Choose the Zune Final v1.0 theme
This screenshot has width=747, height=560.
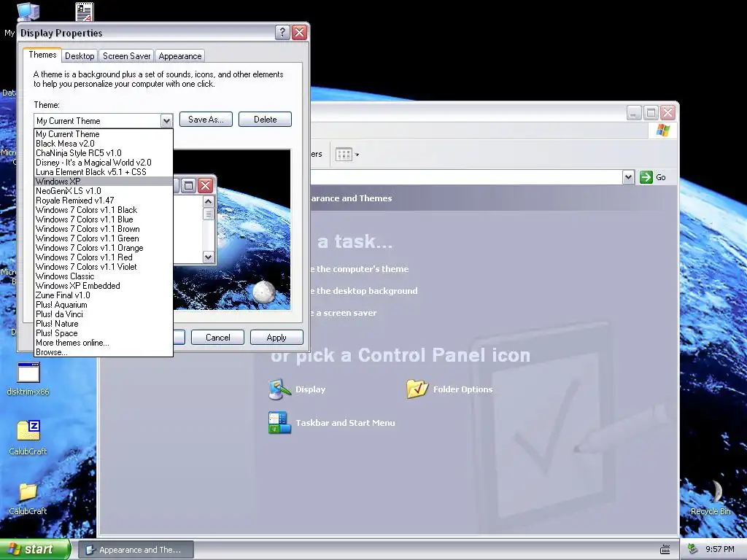(x=104, y=295)
